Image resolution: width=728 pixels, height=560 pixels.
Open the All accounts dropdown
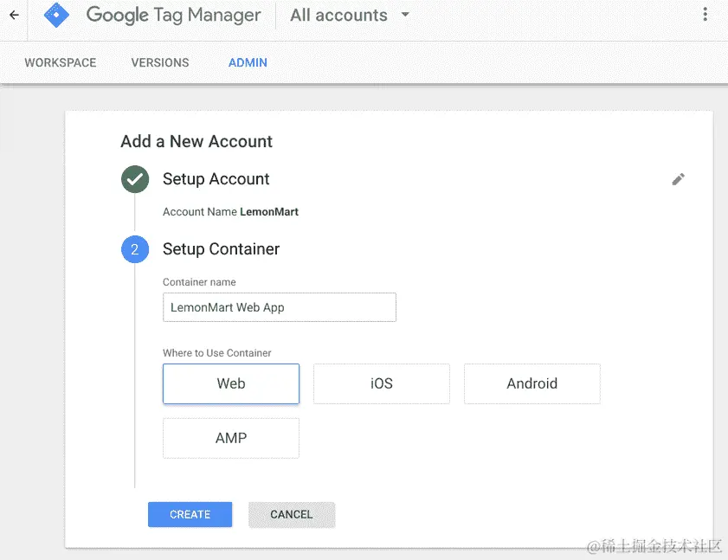coord(350,16)
